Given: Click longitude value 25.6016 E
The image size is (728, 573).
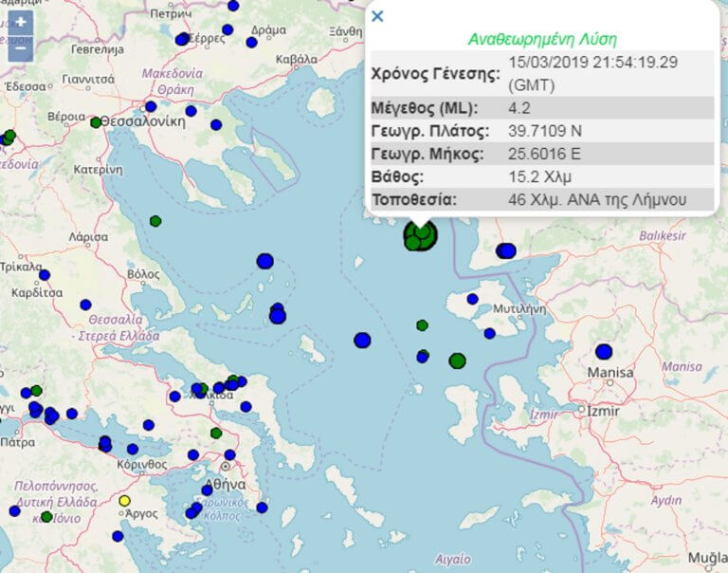Looking at the screenshot, I should point(544,154).
